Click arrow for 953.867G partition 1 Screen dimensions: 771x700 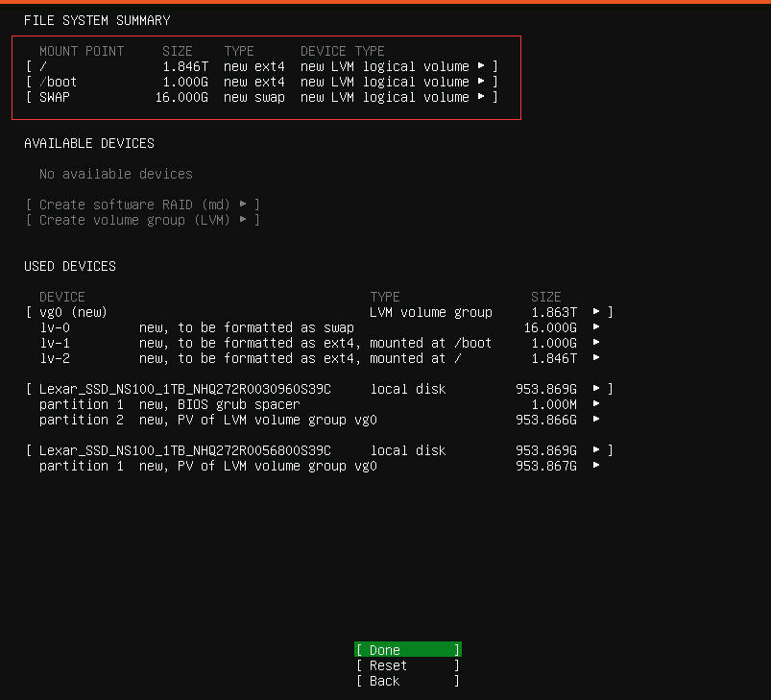[x=596, y=466]
